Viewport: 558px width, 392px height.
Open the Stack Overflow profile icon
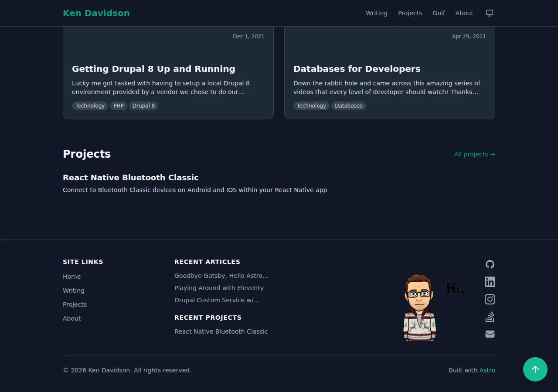click(490, 317)
